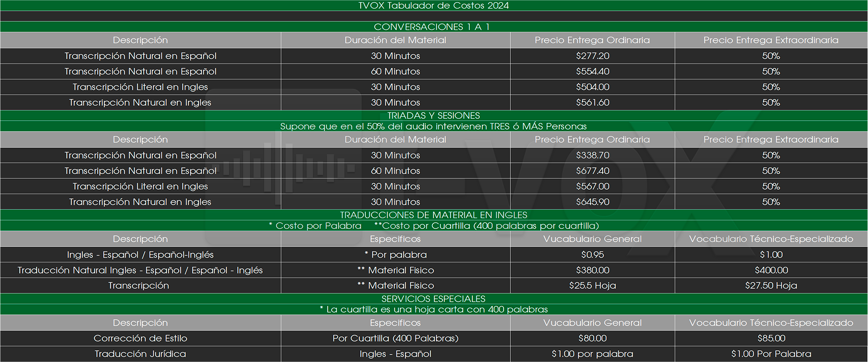Click the TVOX Tabulador de Costos 2024 title
The image size is (868, 362).
tap(433, 5)
